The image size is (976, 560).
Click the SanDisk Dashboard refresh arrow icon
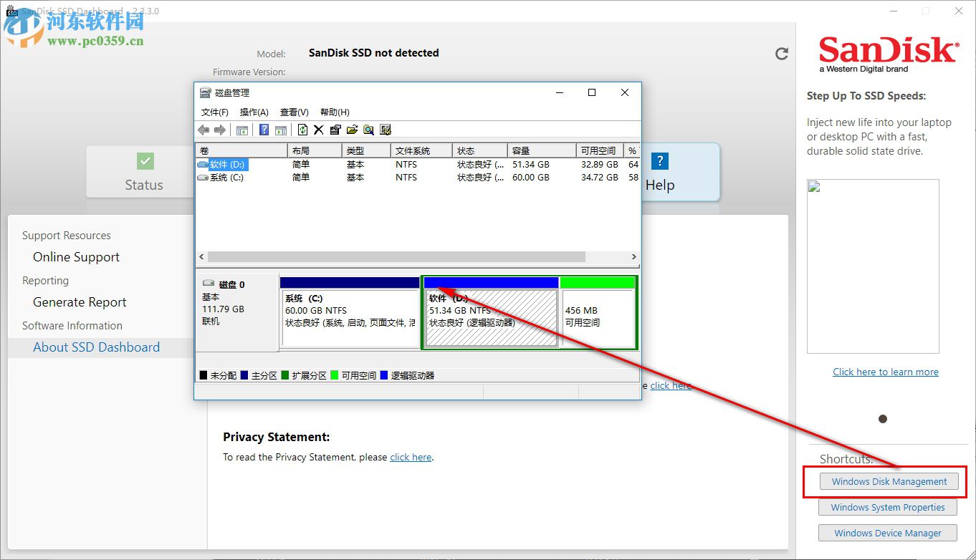pyautogui.click(x=782, y=54)
